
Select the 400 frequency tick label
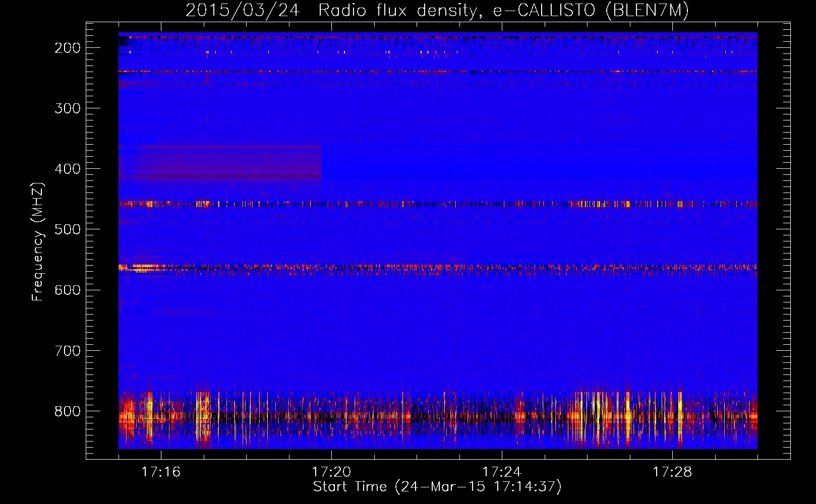[68, 169]
